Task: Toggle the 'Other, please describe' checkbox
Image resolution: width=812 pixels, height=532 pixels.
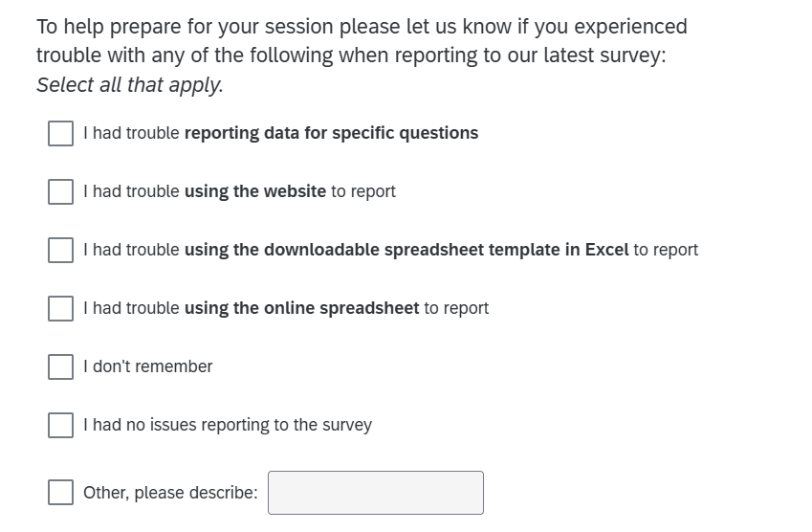Action: pos(61,493)
